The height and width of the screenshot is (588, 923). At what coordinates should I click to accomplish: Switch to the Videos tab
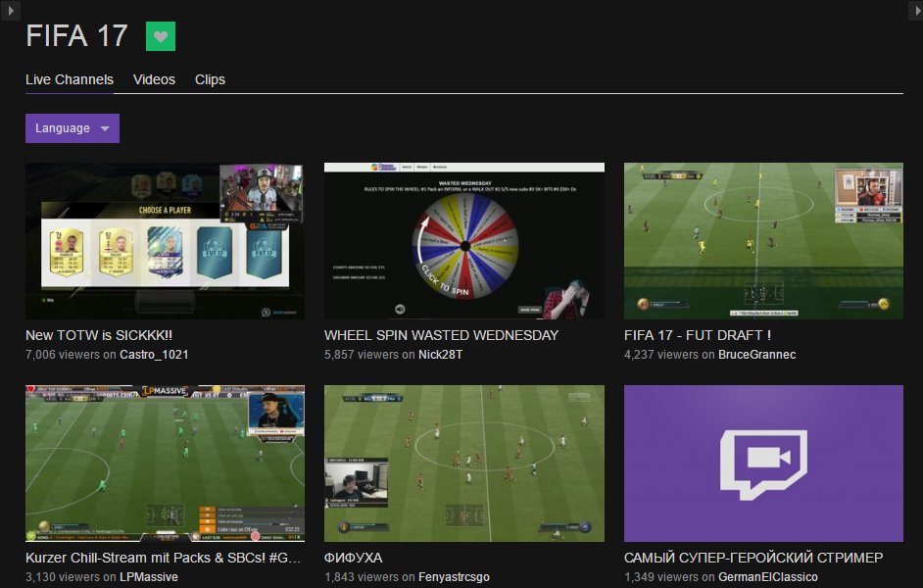pyautogui.click(x=154, y=79)
